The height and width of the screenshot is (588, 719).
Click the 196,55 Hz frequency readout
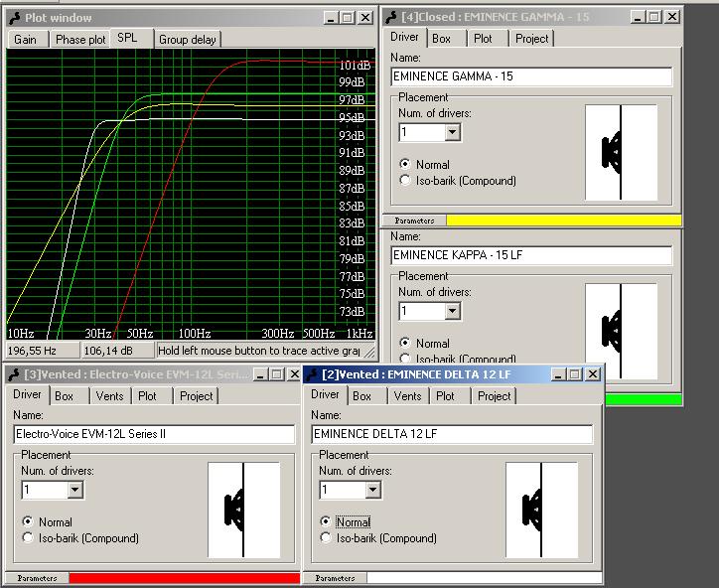(x=42, y=351)
